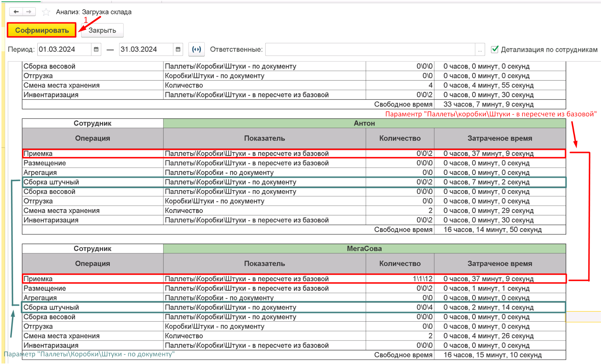Select МегаСова employee header cell

click(364, 249)
